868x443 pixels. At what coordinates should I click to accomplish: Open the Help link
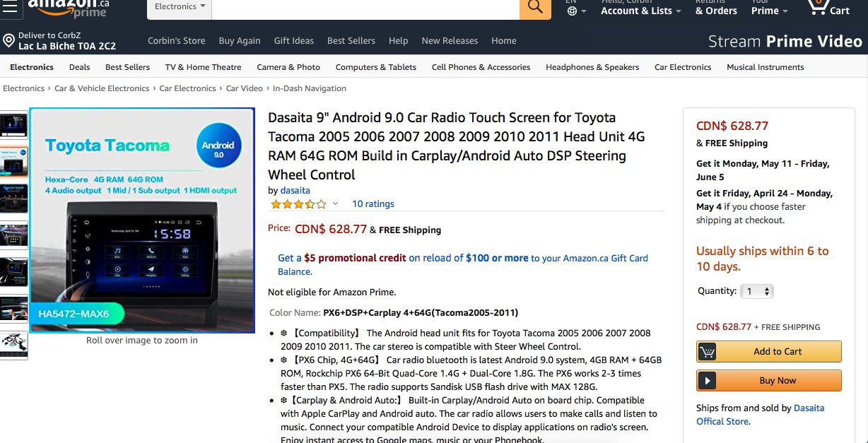[398, 41]
